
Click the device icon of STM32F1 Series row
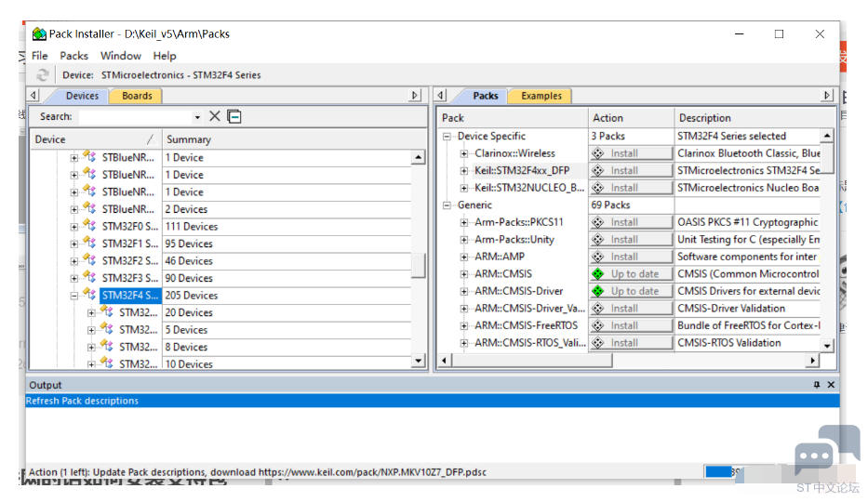point(89,243)
